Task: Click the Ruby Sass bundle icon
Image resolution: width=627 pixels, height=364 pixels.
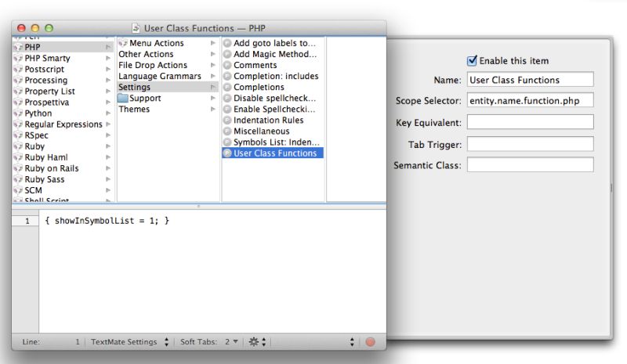Action: (x=18, y=179)
